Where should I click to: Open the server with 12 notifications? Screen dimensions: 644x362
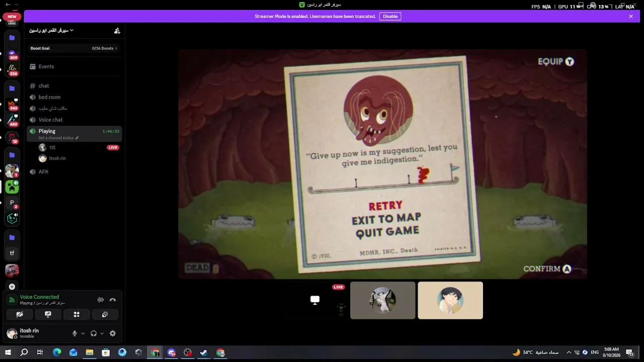tap(12, 137)
